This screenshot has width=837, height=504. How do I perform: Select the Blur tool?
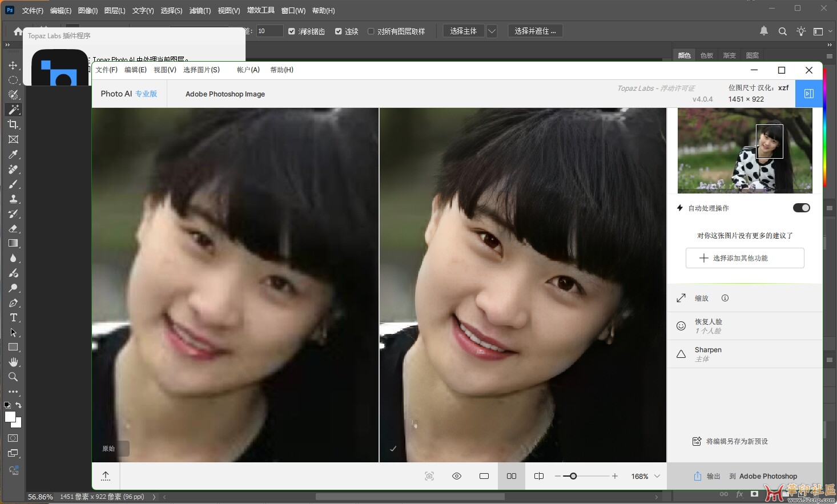[13, 258]
